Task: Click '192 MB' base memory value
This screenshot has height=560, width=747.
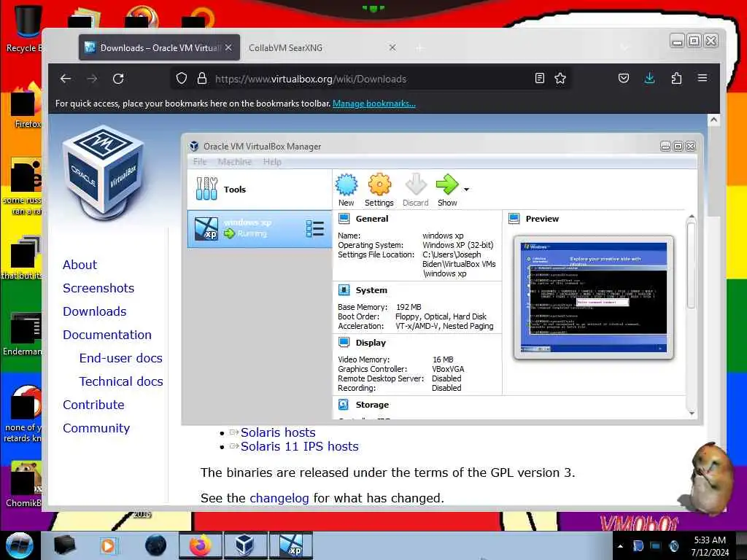Action: click(x=409, y=307)
